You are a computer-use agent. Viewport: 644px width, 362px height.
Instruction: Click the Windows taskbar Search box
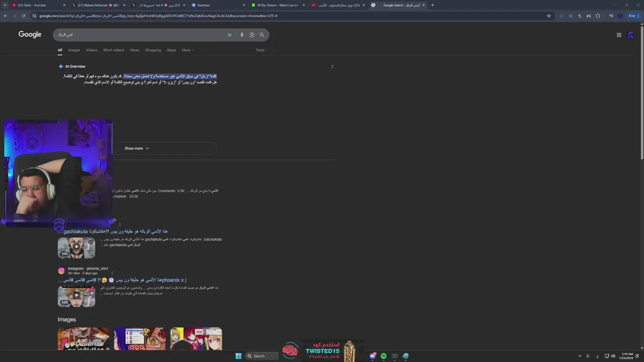pos(262,356)
